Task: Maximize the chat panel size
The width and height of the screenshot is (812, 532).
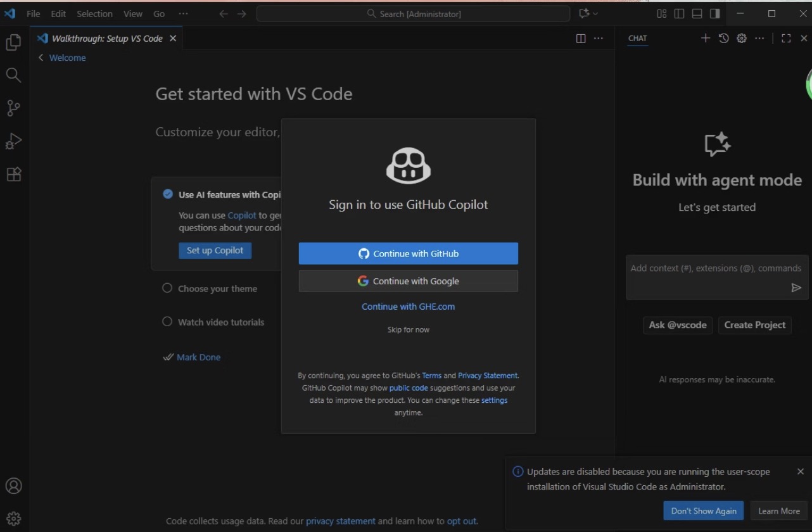Action: [x=786, y=38]
